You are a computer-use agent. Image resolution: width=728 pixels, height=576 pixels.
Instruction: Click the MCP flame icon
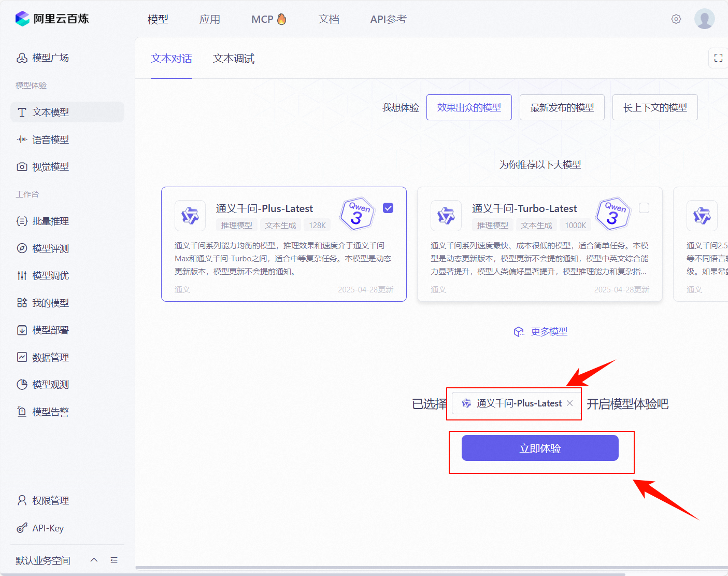(x=281, y=19)
